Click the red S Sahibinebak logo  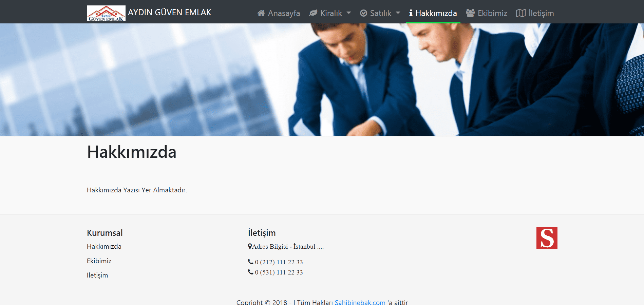point(547,238)
